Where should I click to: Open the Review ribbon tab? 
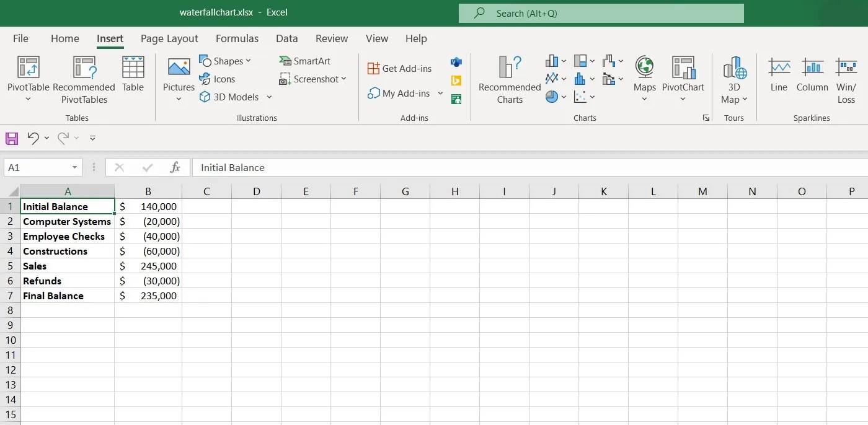point(331,38)
